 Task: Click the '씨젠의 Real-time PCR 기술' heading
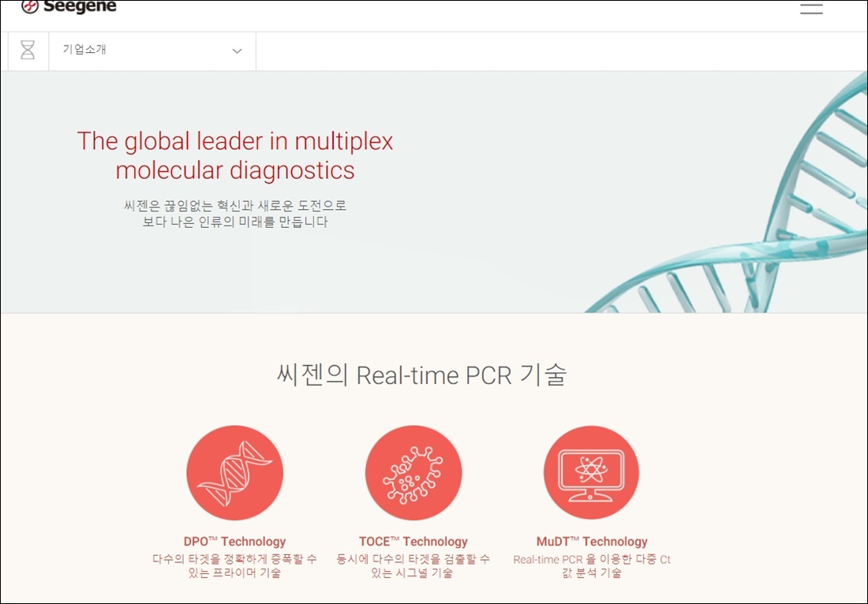point(422,375)
